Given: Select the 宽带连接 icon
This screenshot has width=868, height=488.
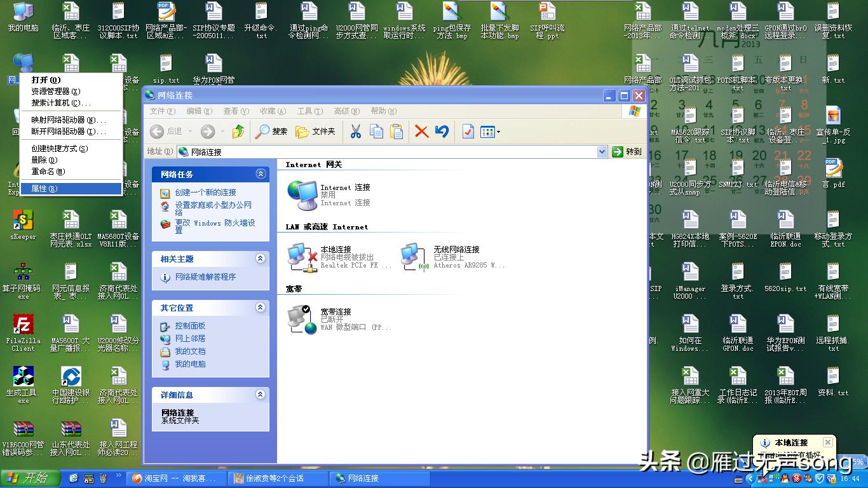Looking at the screenshot, I should [299, 317].
